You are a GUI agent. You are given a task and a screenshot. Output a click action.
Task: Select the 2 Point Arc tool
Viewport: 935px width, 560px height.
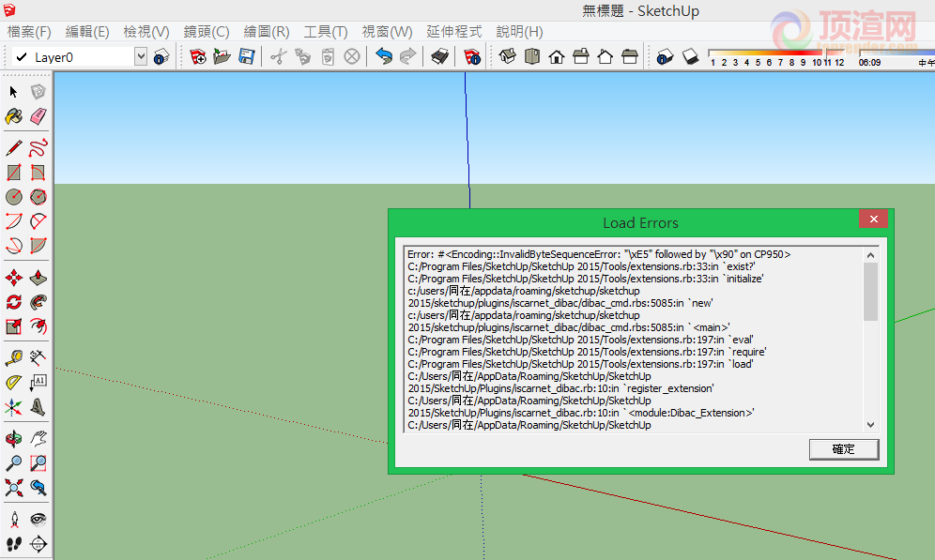pyautogui.click(x=38, y=221)
